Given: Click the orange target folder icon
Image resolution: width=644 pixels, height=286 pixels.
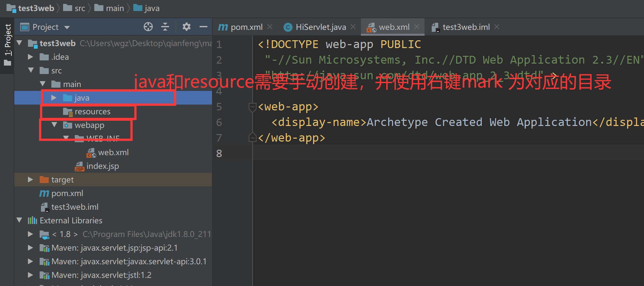Looking at the screenshot, I should click(44, 180).
